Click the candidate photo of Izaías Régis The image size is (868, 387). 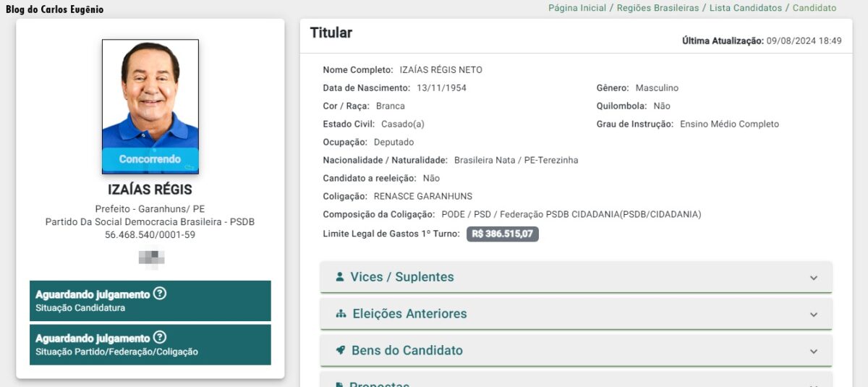150,93
